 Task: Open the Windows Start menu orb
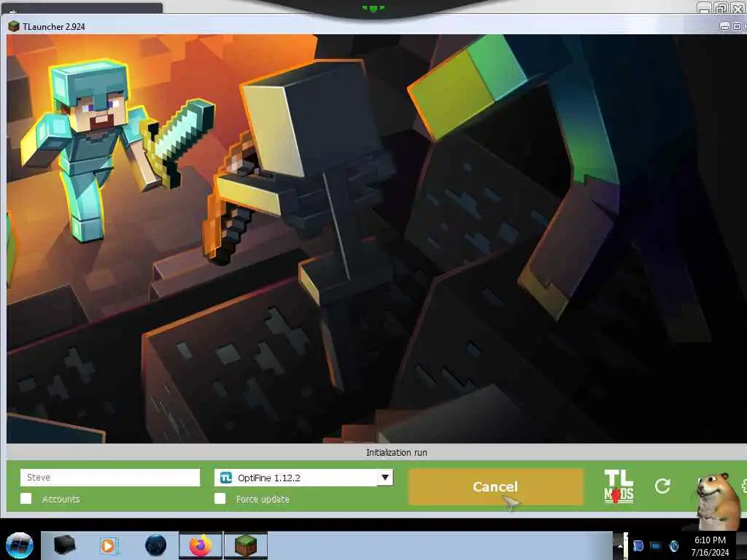pos(19,545)
